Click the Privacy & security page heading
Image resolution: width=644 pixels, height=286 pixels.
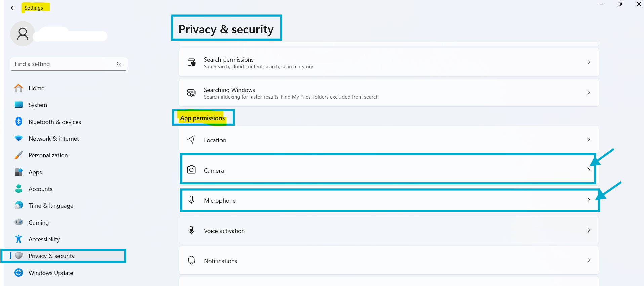(226, 29)
